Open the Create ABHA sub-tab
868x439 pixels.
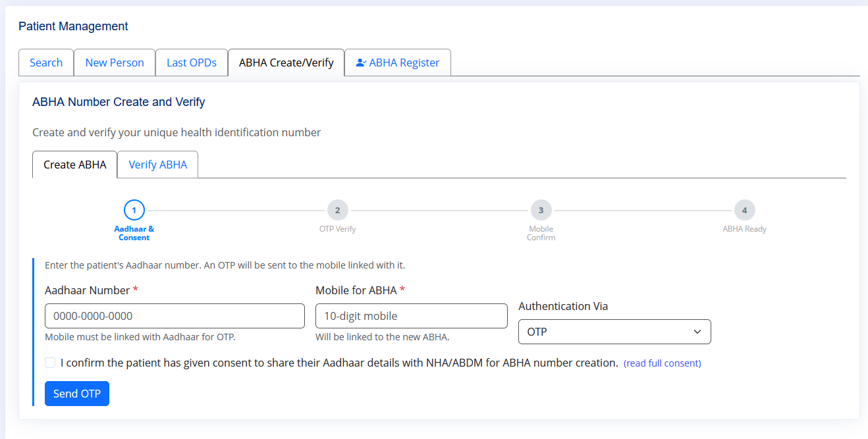(x=75, y=165)
